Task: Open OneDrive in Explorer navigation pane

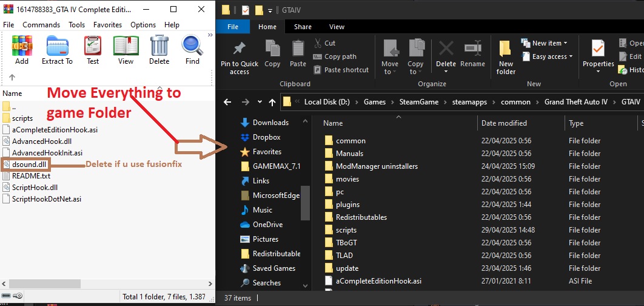Action: pyautogui.click(x=261, y=225)
